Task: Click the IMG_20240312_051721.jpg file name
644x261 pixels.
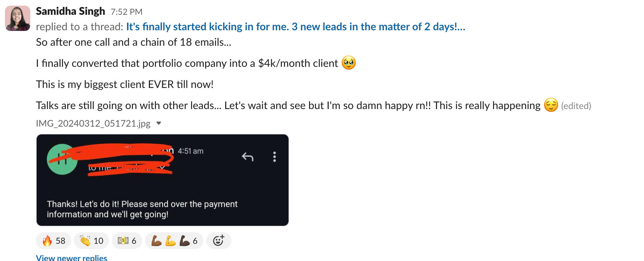Action: pos(93,123)
